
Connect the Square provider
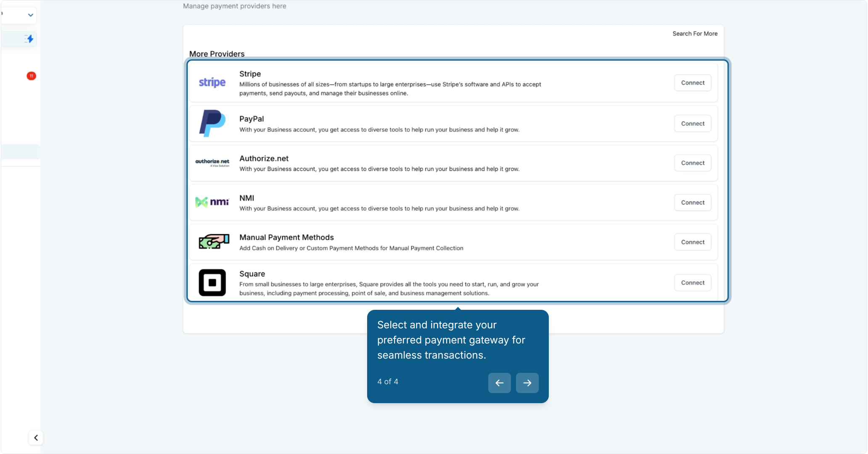pos(693,283)
